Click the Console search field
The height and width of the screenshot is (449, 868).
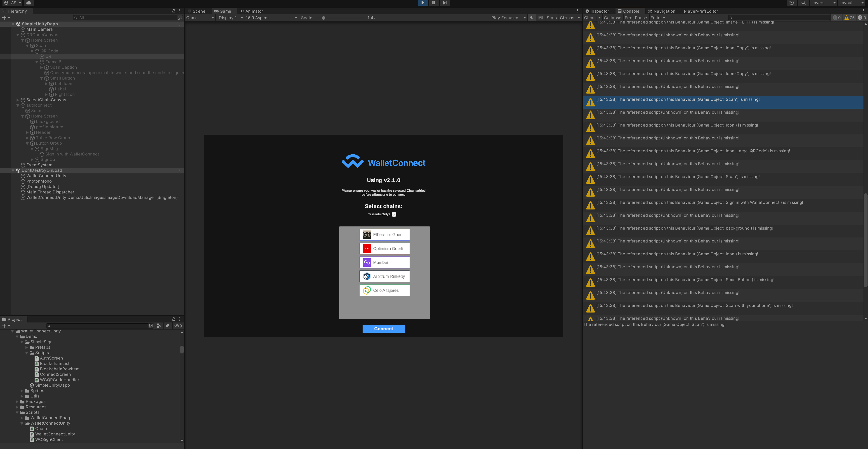click(x=778, y=18)
